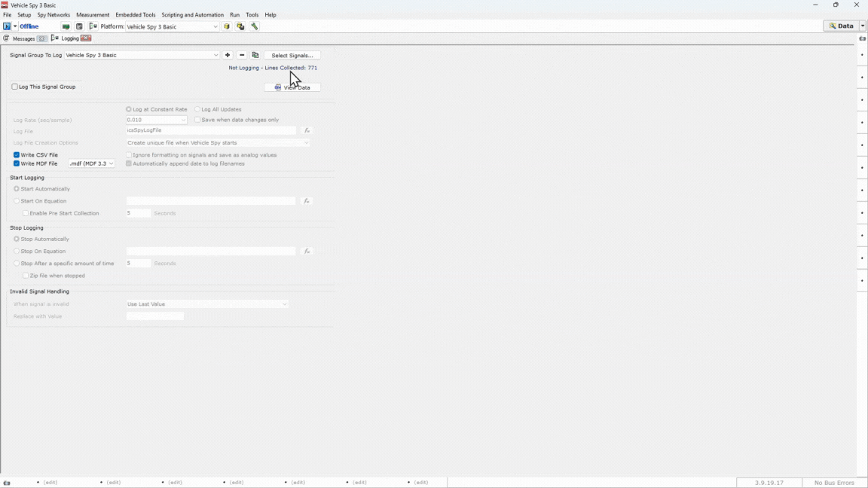
Task: Open the MDF format version dropdown
Action: click(x=111, y=163)
